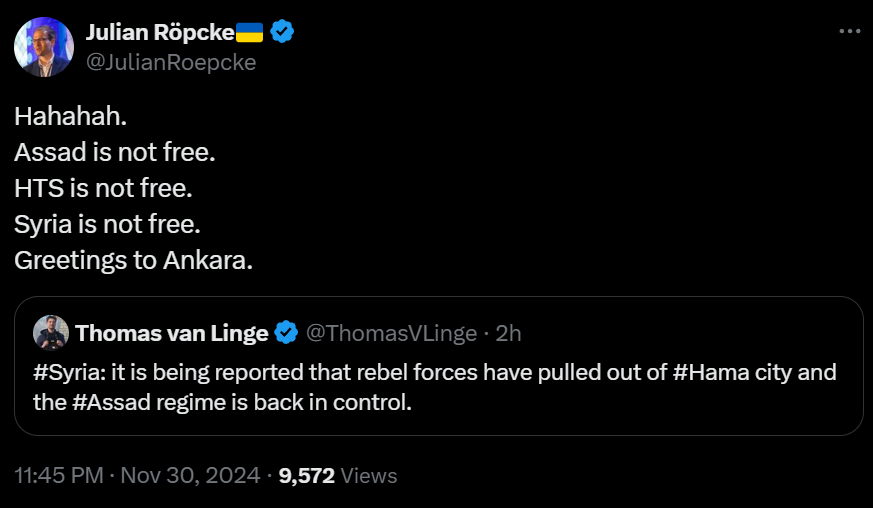Open Thomas van Linge's small avatar
The width and height of the screenshot is (873, 508).
click(50, 333)
